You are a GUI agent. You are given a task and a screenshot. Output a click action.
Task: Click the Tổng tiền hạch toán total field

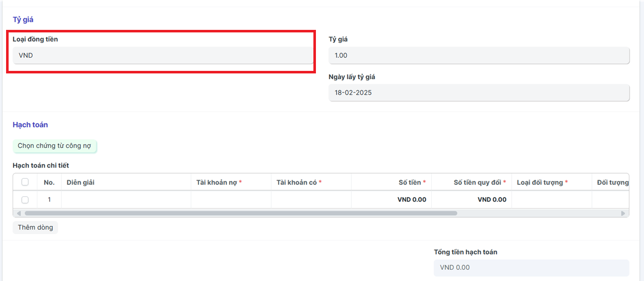pos(531,268)
